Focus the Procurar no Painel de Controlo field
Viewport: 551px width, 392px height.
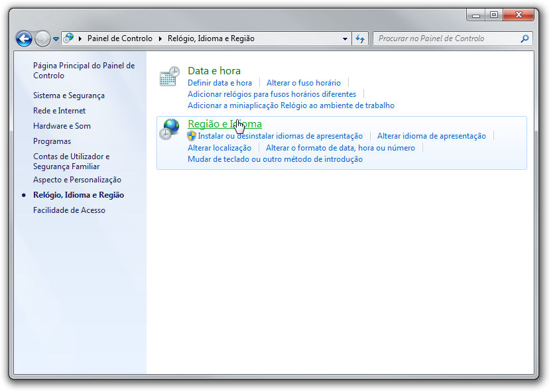point(444,38)
